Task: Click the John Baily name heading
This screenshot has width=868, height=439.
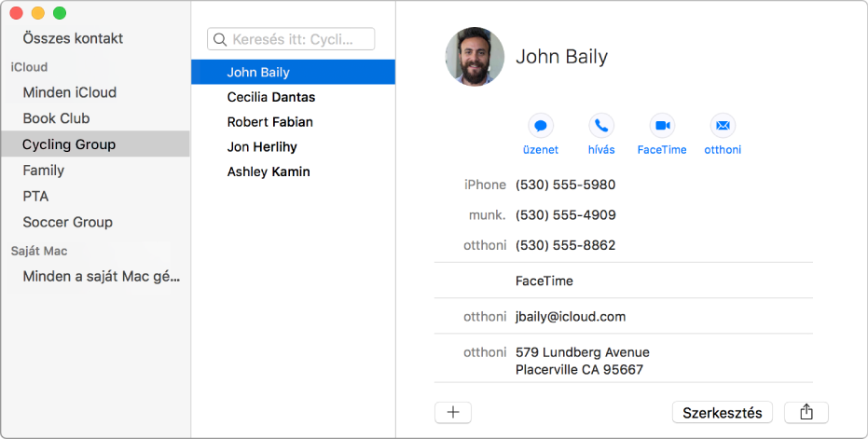Action: (561, 57)
